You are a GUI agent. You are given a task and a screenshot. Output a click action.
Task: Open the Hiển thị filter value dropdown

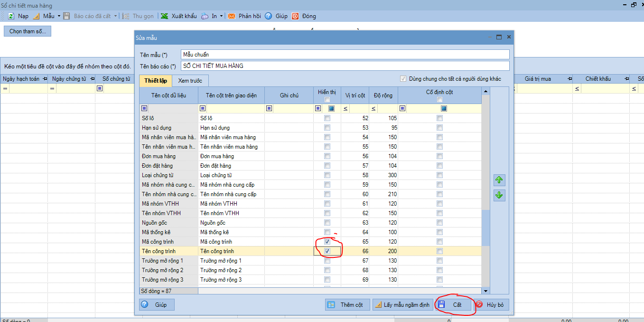coord(331,109)
